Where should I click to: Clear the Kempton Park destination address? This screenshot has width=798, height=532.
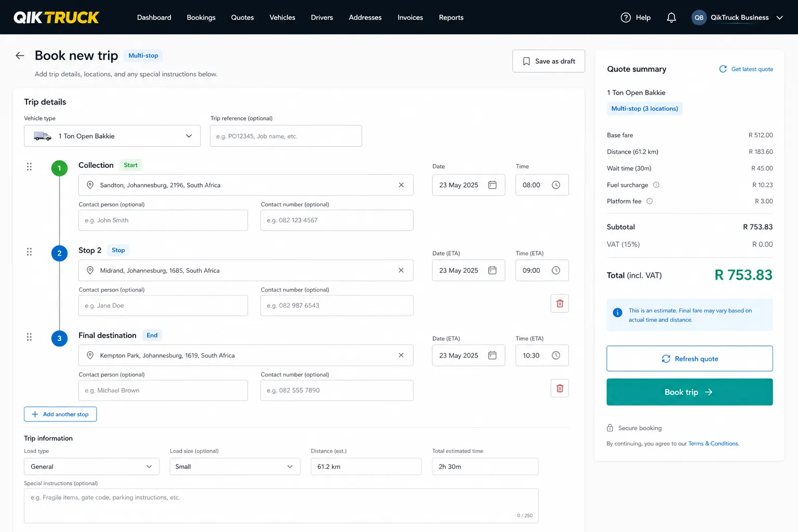point(401,355)
